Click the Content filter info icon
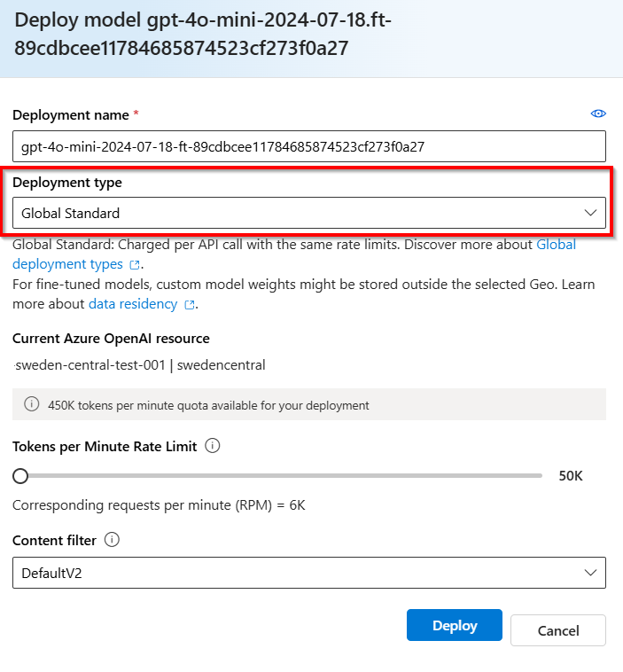 (112, 540)
